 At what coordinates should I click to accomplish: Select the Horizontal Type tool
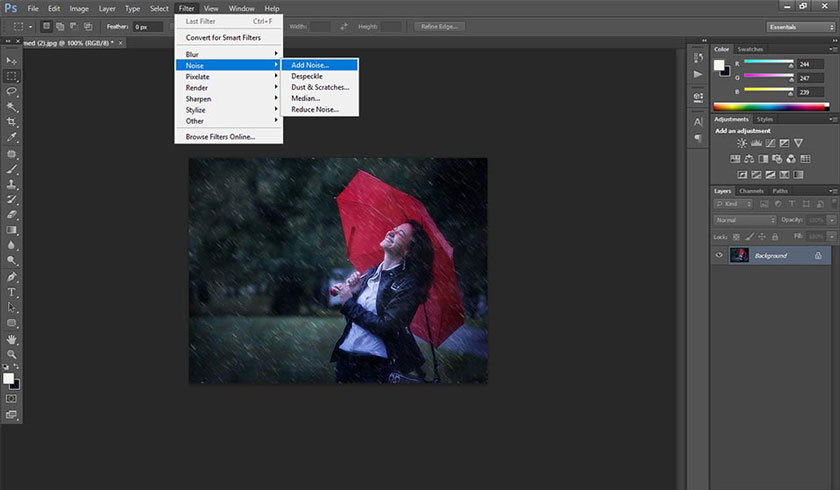[11, 292]
